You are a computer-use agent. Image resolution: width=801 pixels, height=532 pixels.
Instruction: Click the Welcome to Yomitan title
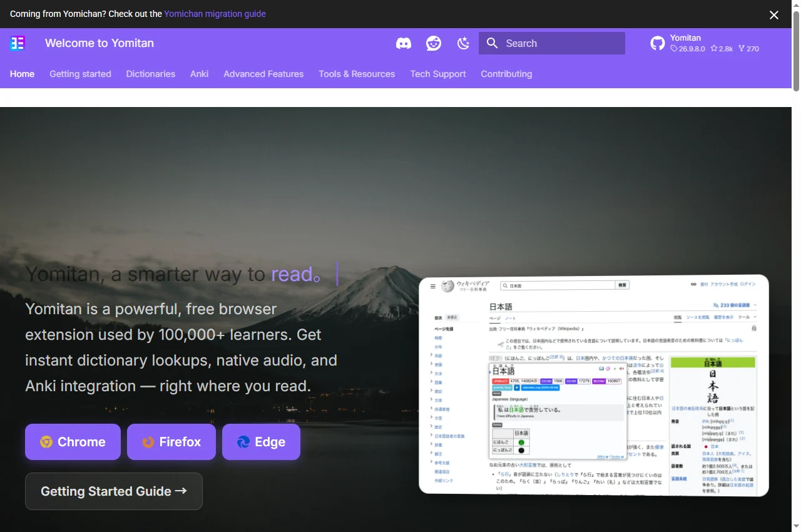(99, 43)
